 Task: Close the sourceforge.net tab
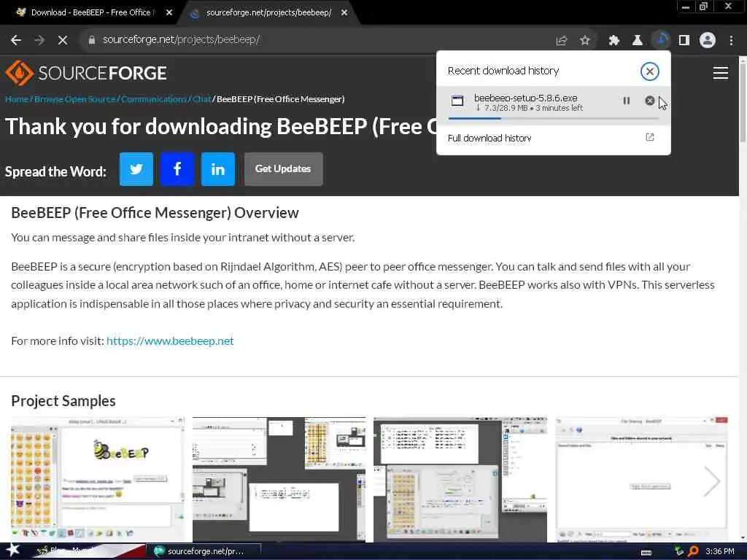click(x=344, y=13)
